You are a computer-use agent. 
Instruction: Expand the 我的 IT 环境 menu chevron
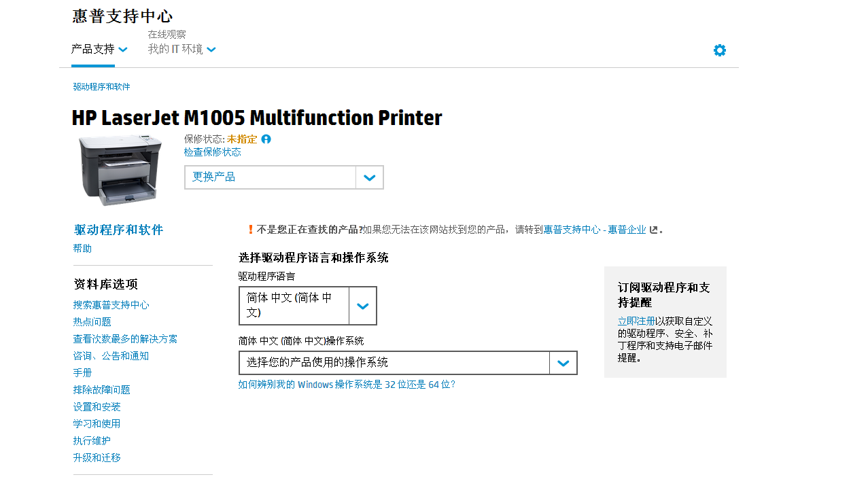point(211,49)
